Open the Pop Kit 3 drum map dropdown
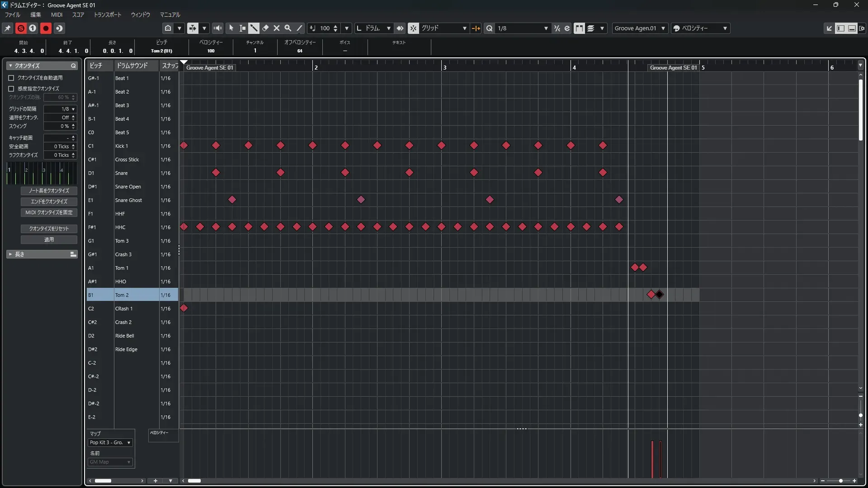Viewport: 868px width, 488px height. (x=110, y=442)
